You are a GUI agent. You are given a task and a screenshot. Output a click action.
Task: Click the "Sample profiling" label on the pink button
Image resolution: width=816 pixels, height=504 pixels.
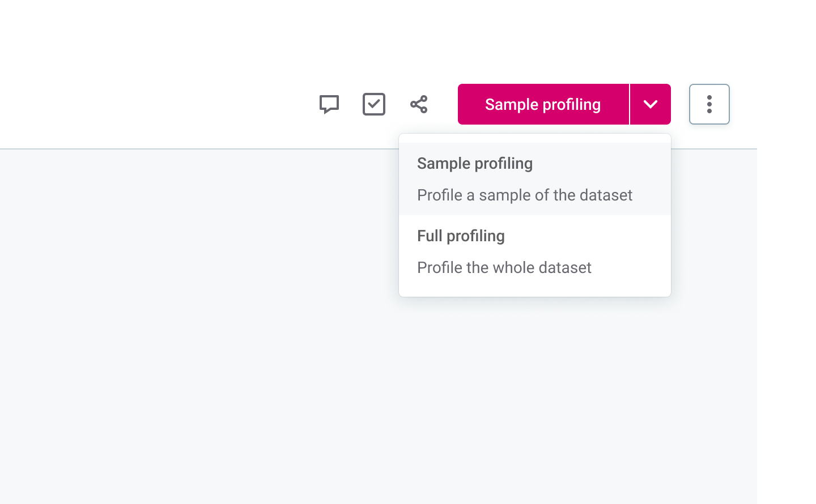(x=543, y=104)
